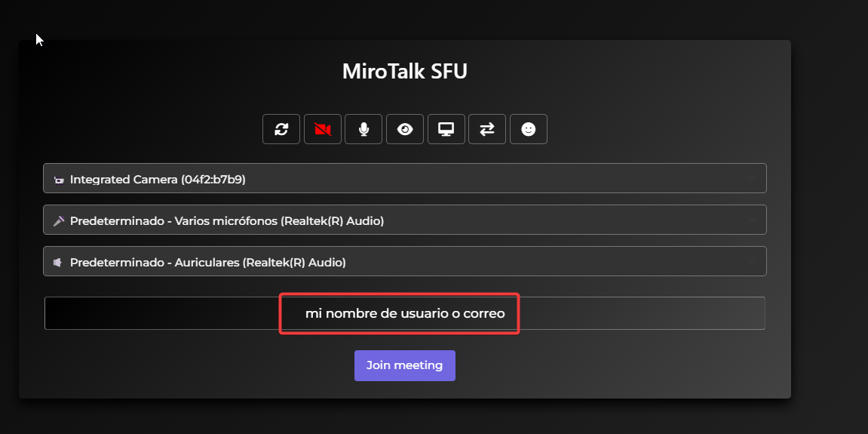
Task: Open the smiley face avatar button
Action: coord(529,129)
